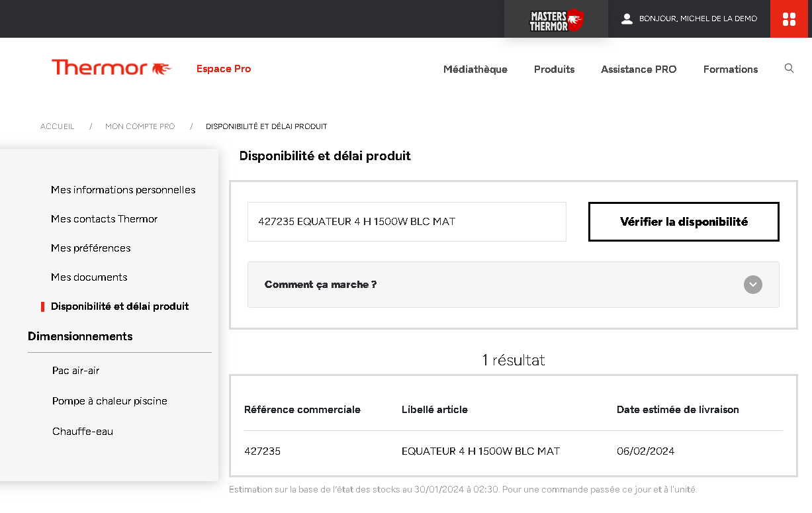Screen dimensions: 812x513
Task: Click the 06/02/2024 delivery date cell
Action: click(x=646, y=451)
